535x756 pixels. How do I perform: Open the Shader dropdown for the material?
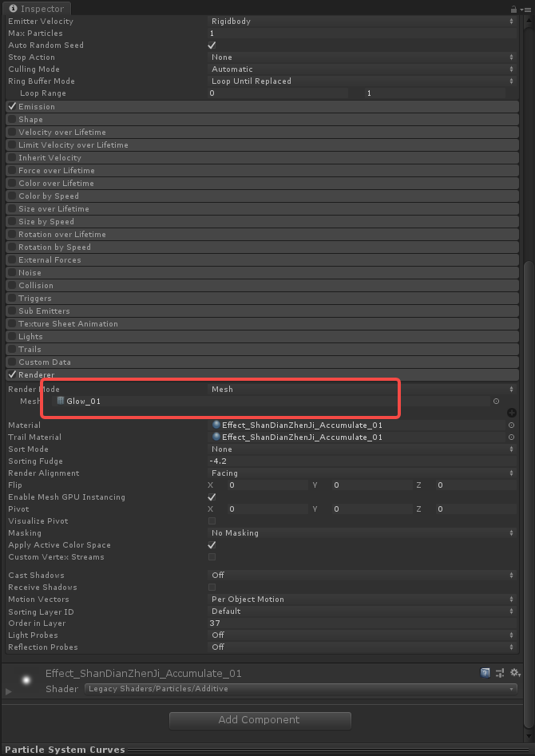click(300, 689)
